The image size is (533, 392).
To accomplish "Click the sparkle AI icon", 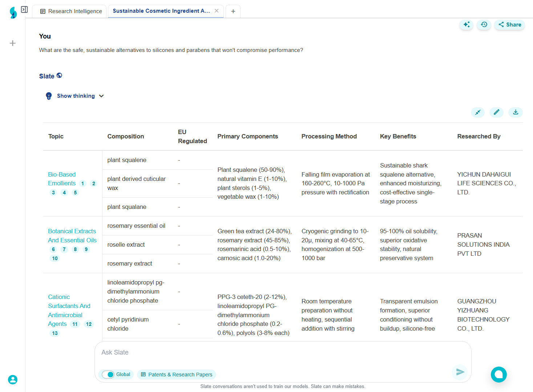I will (467, 25).
